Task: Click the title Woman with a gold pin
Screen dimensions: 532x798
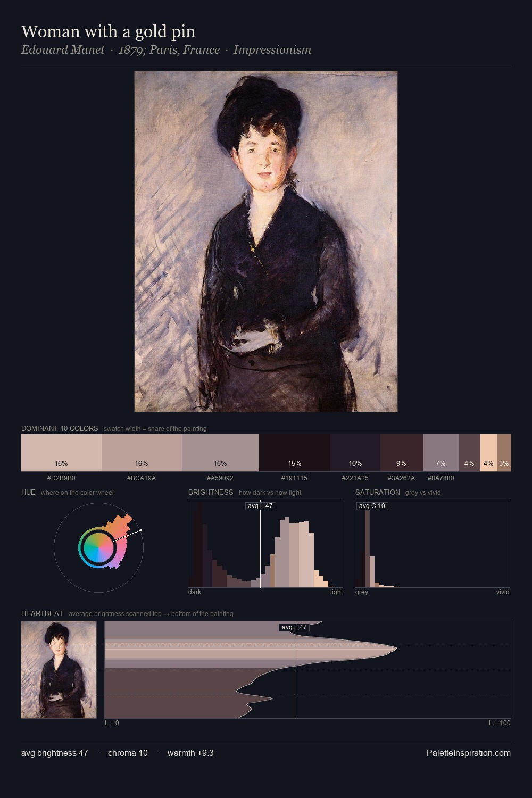Action: click(109, 31)
